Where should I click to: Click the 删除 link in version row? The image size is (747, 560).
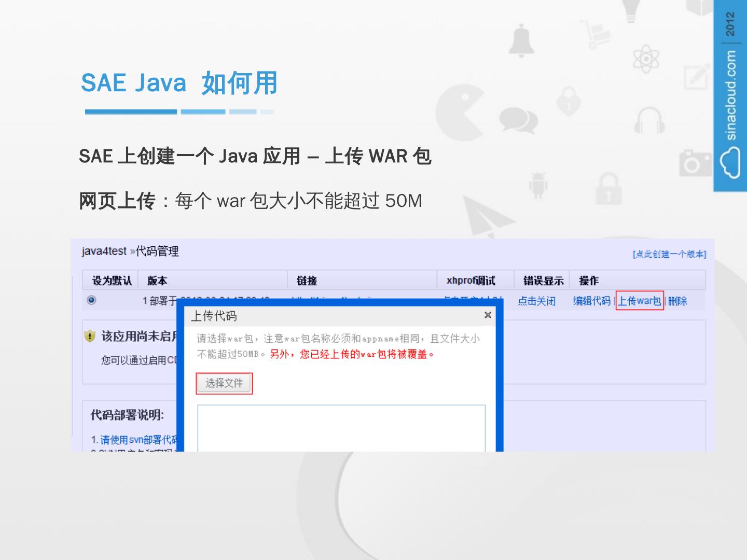677,301
